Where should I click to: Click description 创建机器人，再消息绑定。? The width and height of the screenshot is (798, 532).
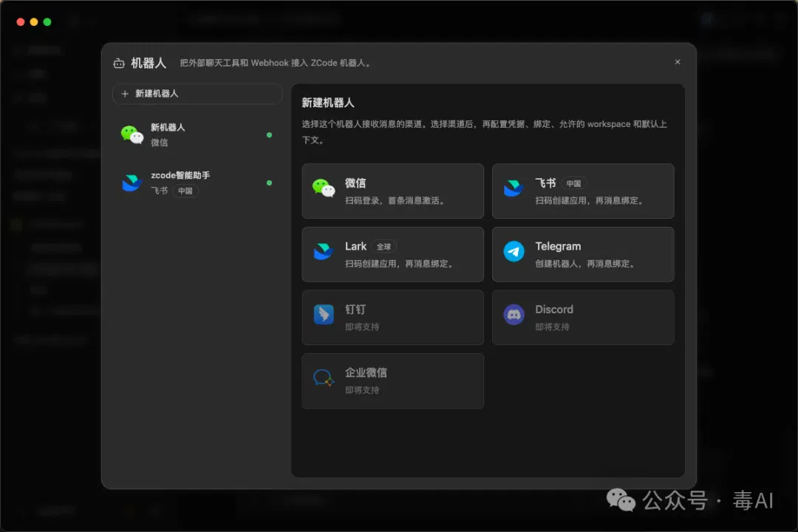tap(586, 264)
